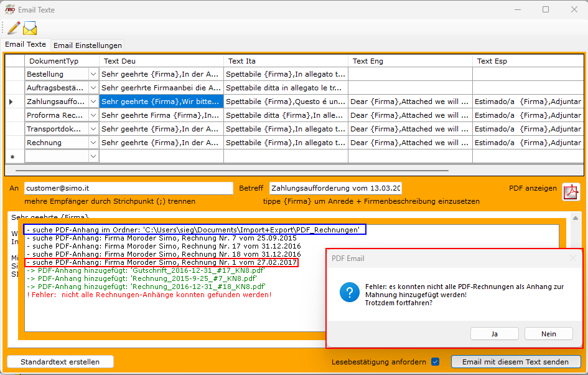Expand the Bestellung DokumentTyp dropdown
588x375 pixels.
pyautogui.click(x=93, y=74)
